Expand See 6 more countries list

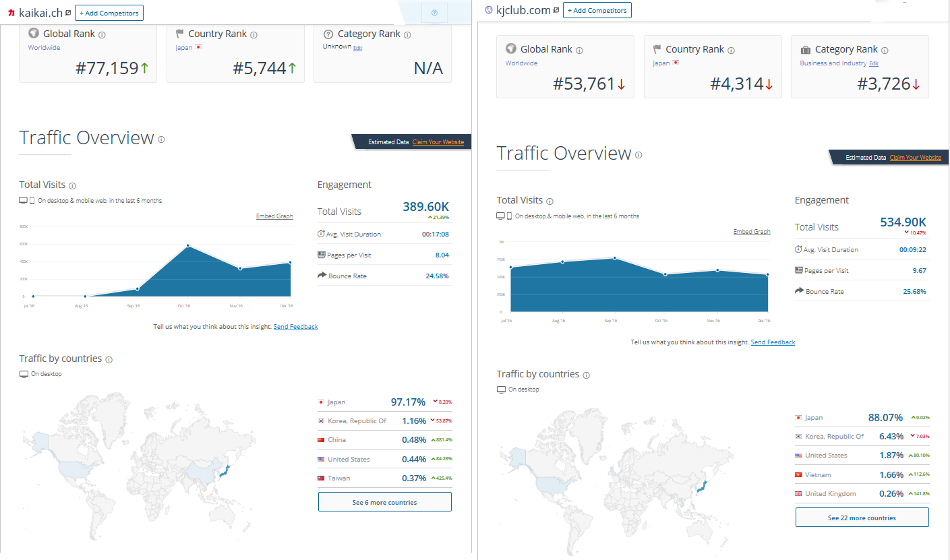point(384,502)
